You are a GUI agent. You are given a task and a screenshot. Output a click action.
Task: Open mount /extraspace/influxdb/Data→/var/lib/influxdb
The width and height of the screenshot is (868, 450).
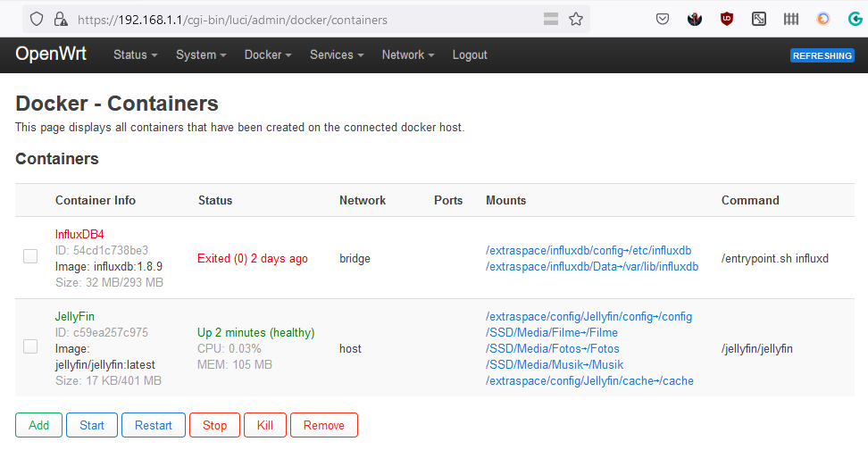pos(592,267)
